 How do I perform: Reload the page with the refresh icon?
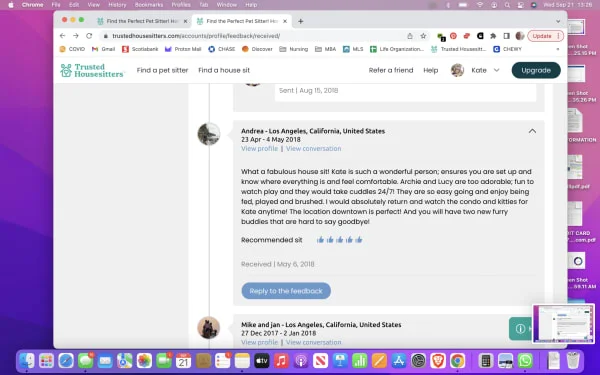pos(89,36)
